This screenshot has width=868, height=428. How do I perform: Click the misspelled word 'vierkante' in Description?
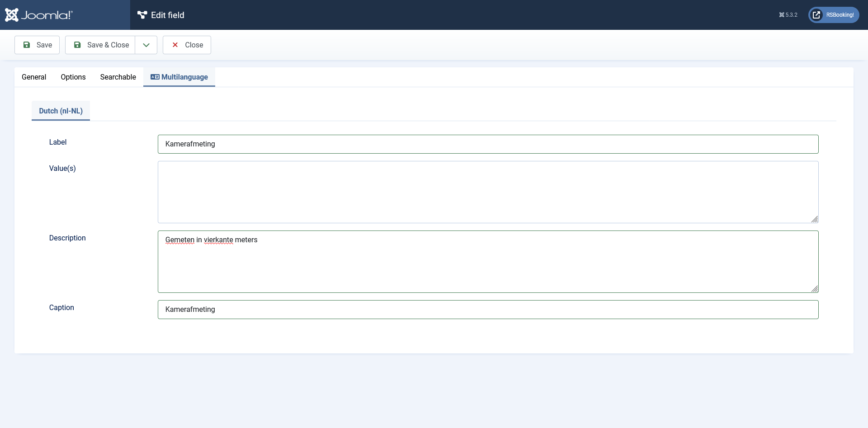(x=218, y=240)
